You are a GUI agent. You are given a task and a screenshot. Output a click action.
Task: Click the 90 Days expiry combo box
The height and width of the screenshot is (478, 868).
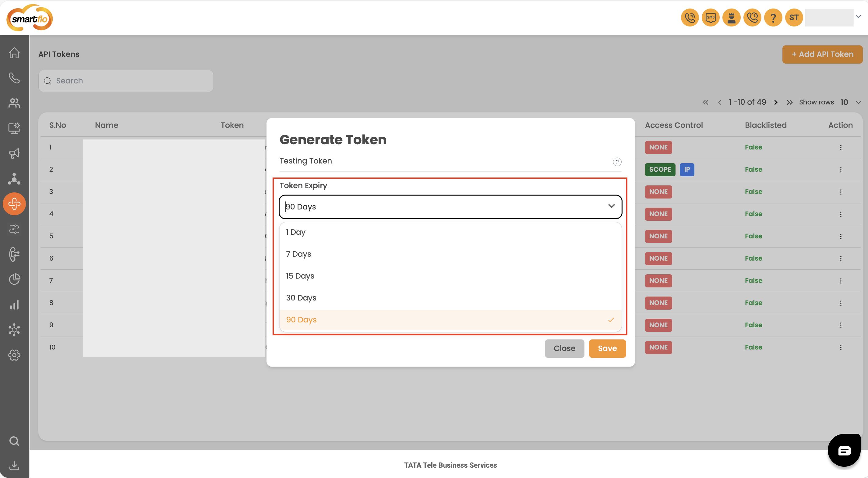450,207
